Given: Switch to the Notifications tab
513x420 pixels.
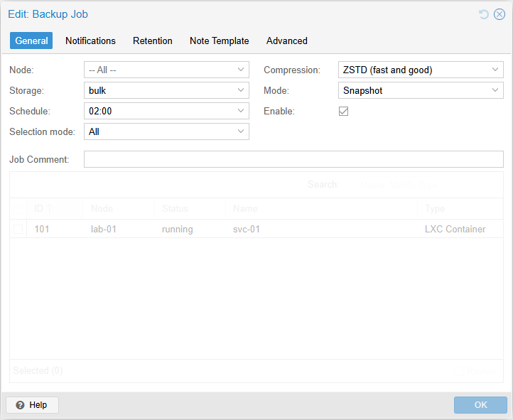Looking at the screenshot, I should click(x=90, y=41).
